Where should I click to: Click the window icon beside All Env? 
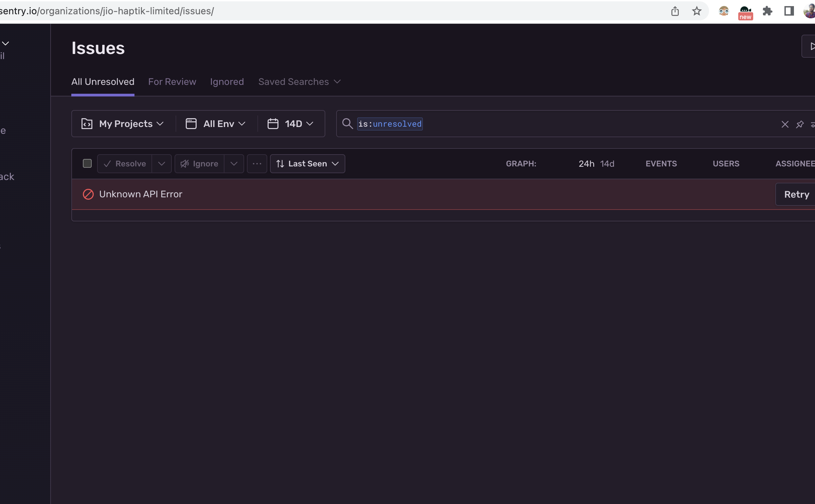(x=191, y=124)
